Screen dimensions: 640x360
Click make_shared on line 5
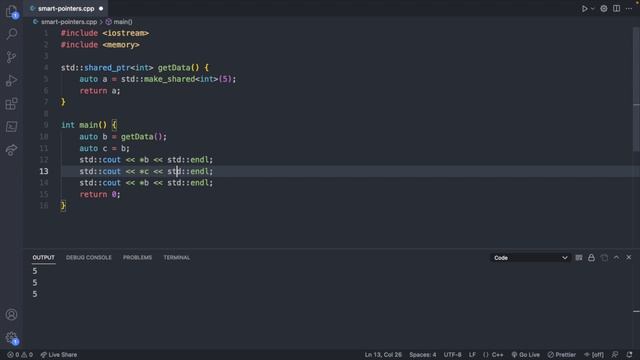click(169, 79)
